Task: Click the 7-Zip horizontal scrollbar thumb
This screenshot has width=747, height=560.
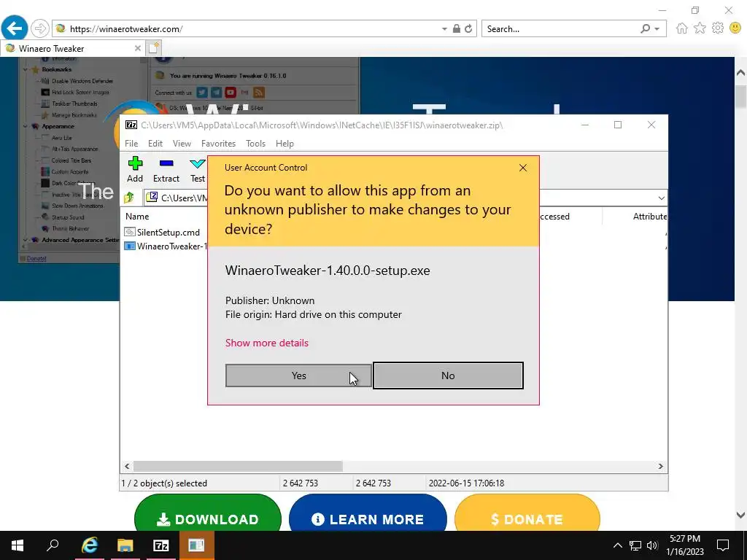Action: (238, 466)
